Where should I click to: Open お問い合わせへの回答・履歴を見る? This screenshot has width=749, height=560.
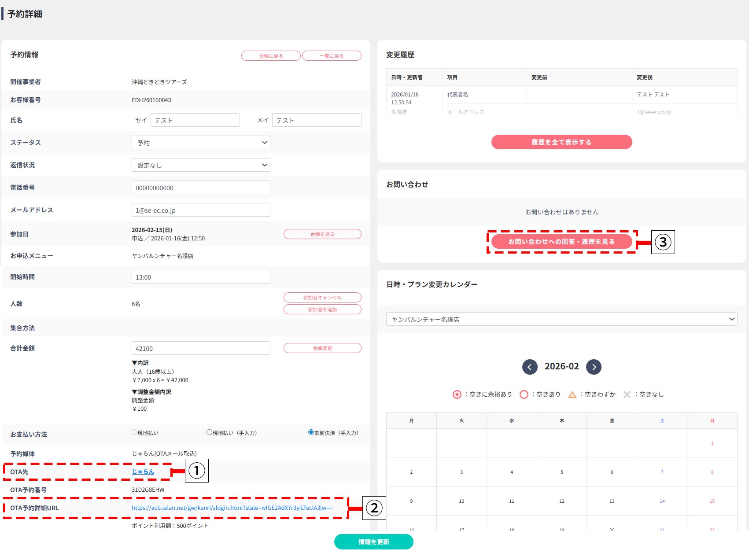[561, 242]
